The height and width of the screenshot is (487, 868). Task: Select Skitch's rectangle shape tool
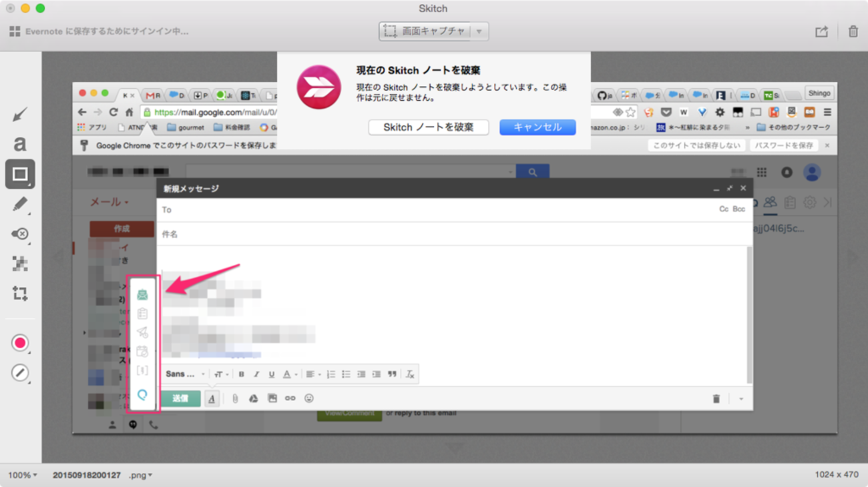tap(20, 174)
